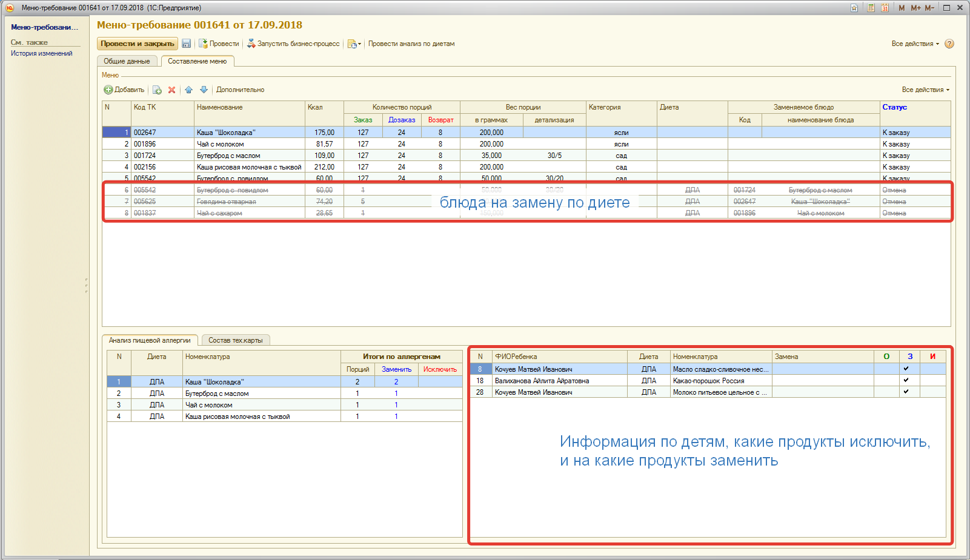Select allergen row Бутерброд с маслом
The image size is (970, 560).
click(284, 394)
